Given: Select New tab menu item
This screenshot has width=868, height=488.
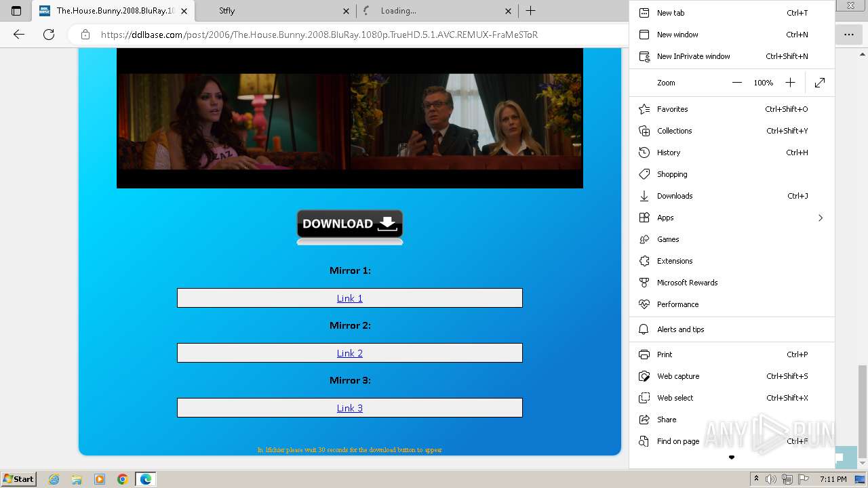Looking at the screenshot, I should click(x=732, y=13).
